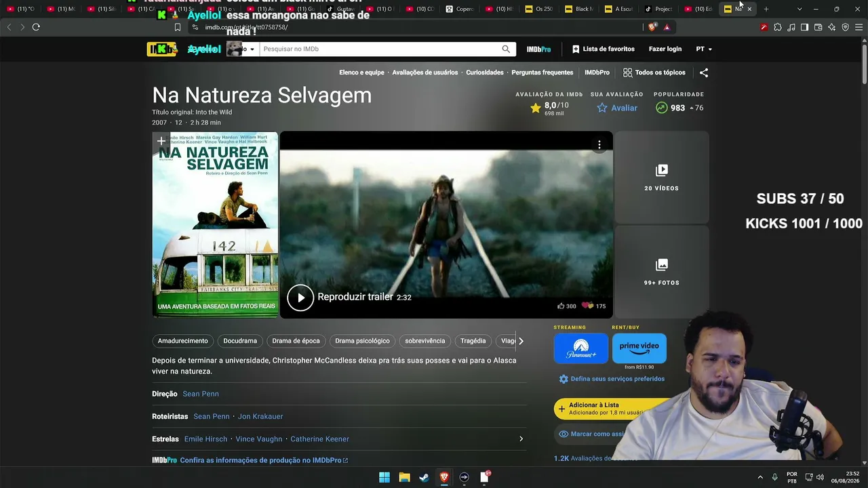This screenshot has width=868, height=488.
Task: Open Emile Hirsch's actor page
Action: point(205,439)
